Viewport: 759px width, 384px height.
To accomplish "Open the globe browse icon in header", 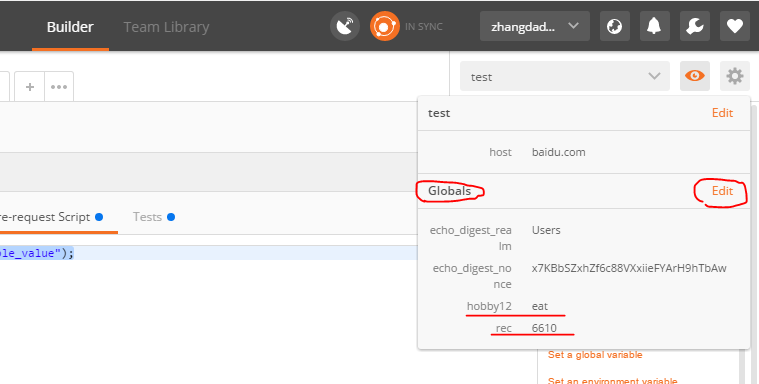I will click(615, 26).
